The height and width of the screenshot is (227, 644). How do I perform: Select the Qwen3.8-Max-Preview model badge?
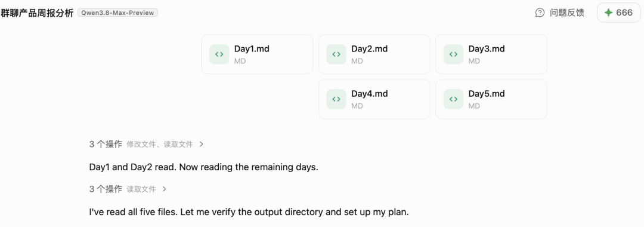click(x=118, y=13)
